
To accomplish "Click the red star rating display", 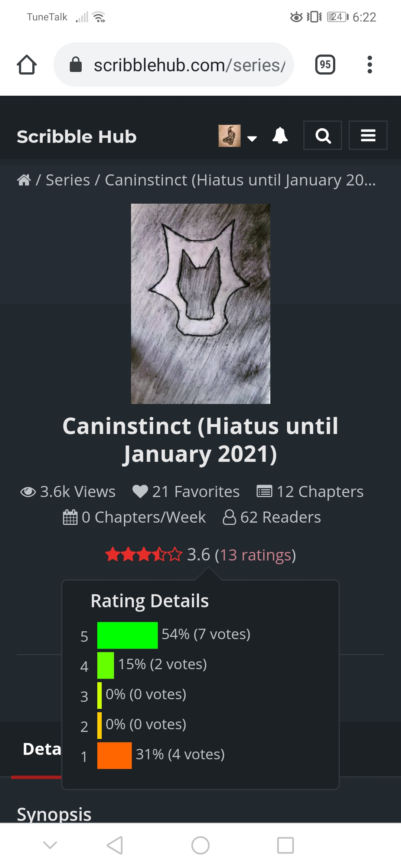I will (144, 555).
